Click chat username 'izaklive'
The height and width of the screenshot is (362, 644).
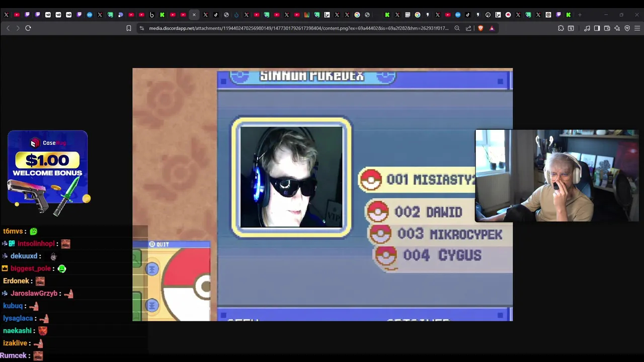click(15, 343)
